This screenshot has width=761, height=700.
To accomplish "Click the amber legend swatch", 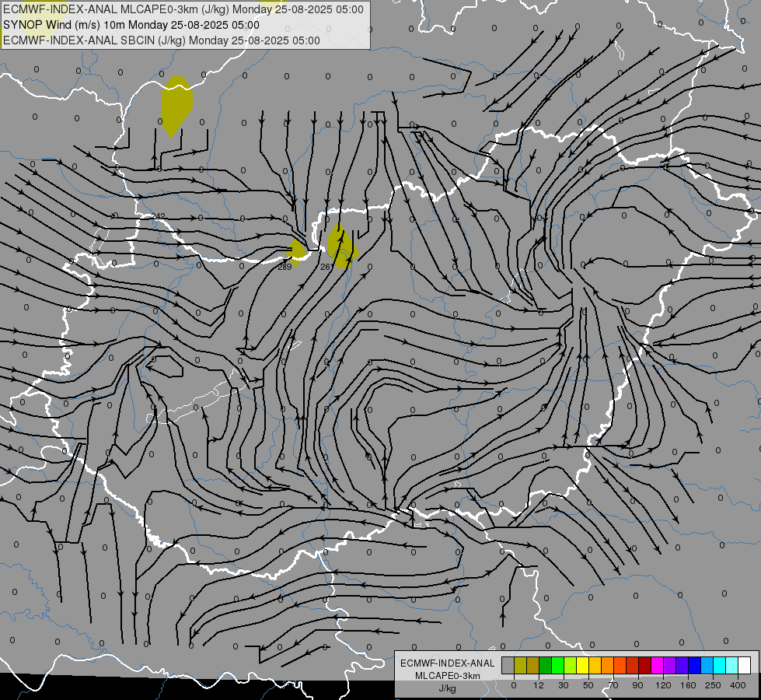I will (x=595, y=666).
